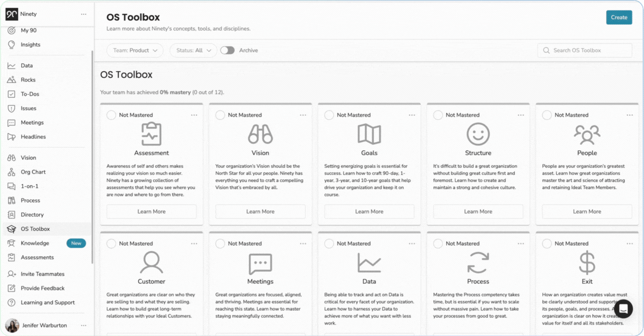Viewport: 644px width, 336px height.
Task: Click the Goals card map icon
Action: tap(369, 134)
